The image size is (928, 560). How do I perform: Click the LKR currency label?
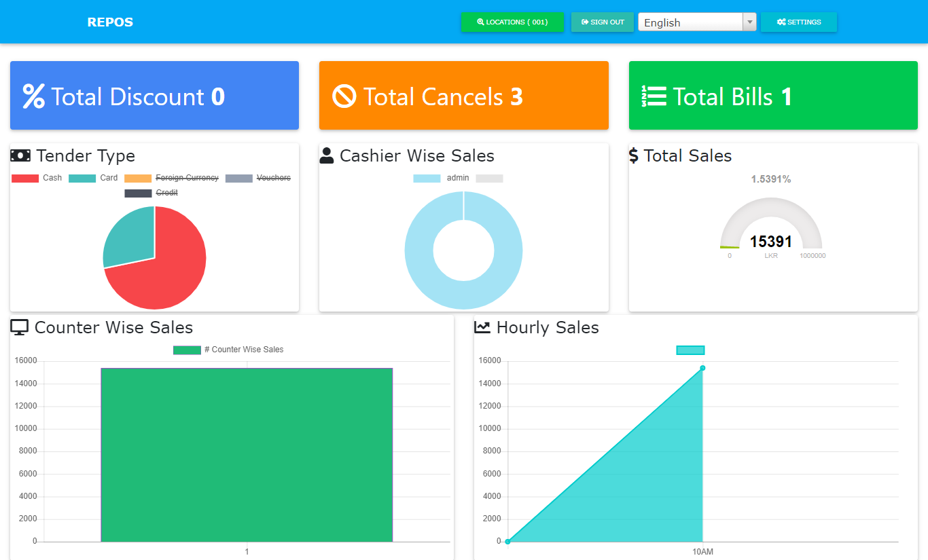(771, 256)
